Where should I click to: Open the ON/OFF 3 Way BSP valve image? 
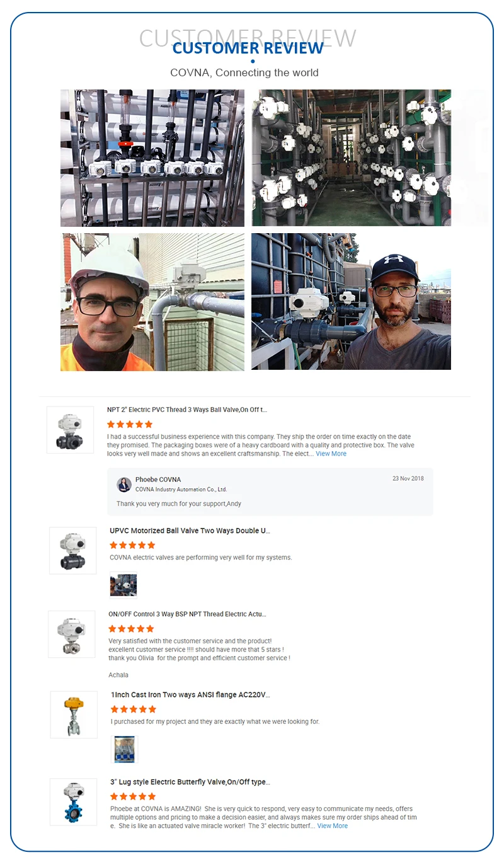pos(72,634)
